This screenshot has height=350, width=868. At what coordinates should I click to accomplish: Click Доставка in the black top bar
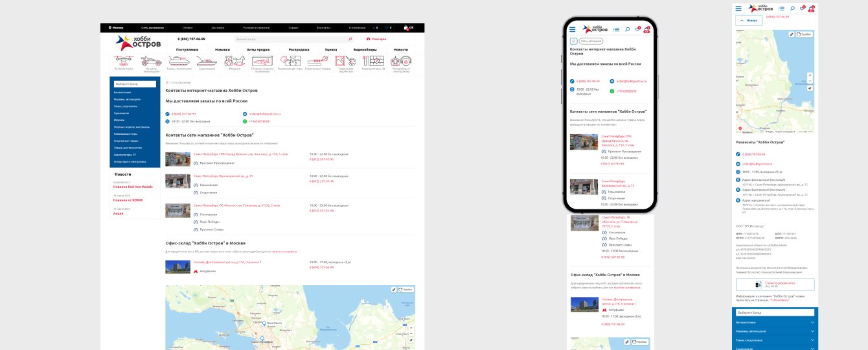[x=218, y=28]
